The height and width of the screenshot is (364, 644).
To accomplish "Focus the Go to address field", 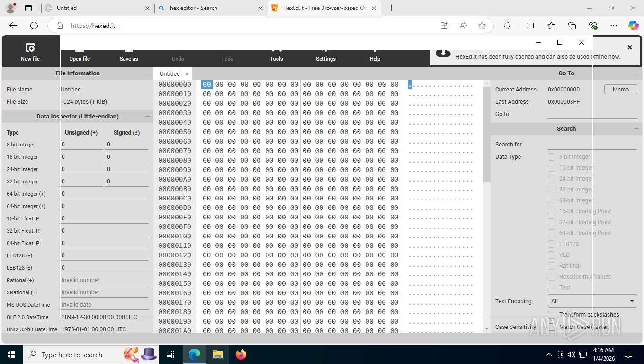I will [592, 114].
